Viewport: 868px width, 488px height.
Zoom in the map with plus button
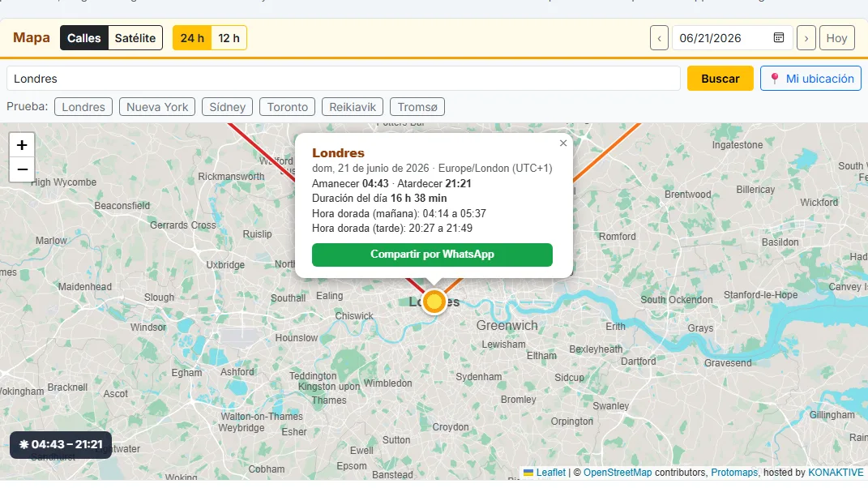coord(22,145)
